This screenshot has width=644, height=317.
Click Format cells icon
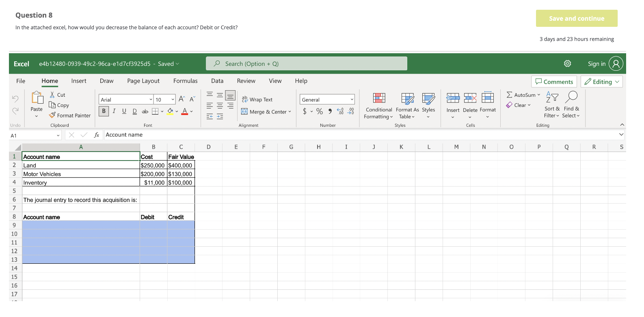click(x=488, y=98)
